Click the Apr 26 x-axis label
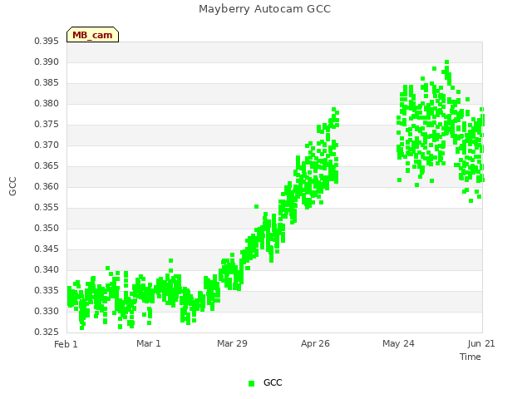The width and height of the screenshot is (532, 399). 315,343
